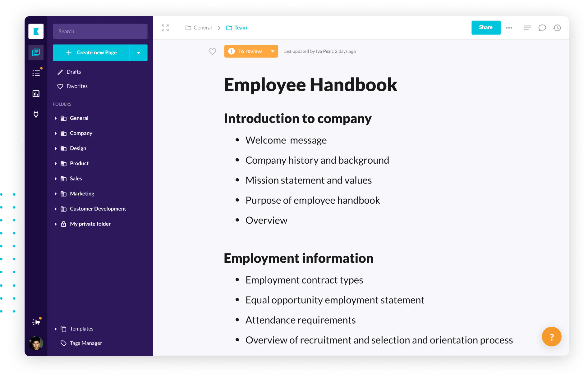Click the orange help question mark button
The image size is (588, 377).
click(x=551, y=337)
